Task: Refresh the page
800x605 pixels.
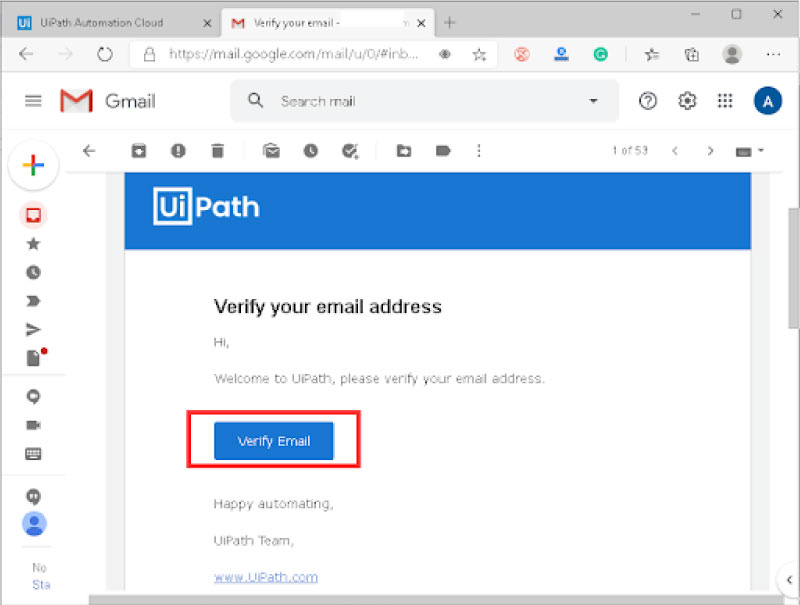Action: pyautogui.click(x=105, y=54)
